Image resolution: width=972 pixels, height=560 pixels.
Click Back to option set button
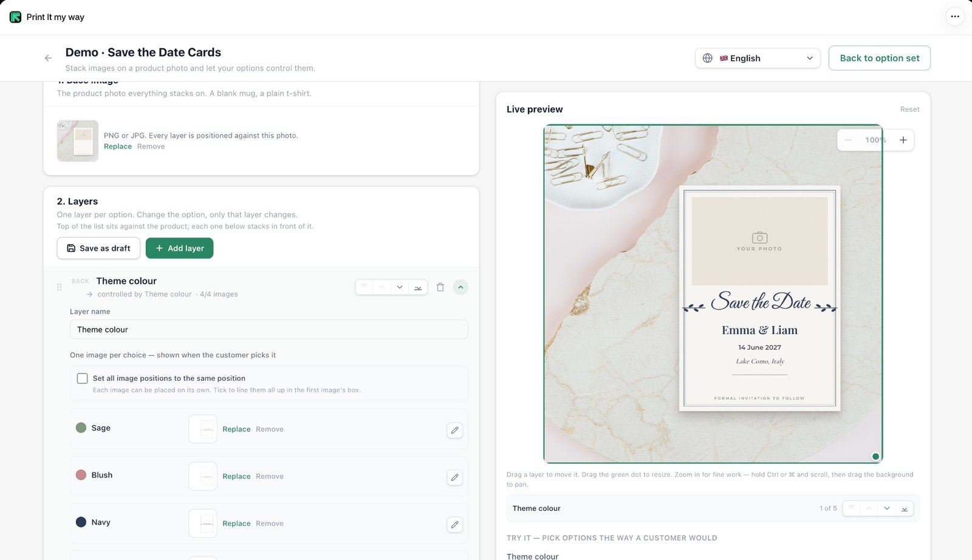click(879, 58)
